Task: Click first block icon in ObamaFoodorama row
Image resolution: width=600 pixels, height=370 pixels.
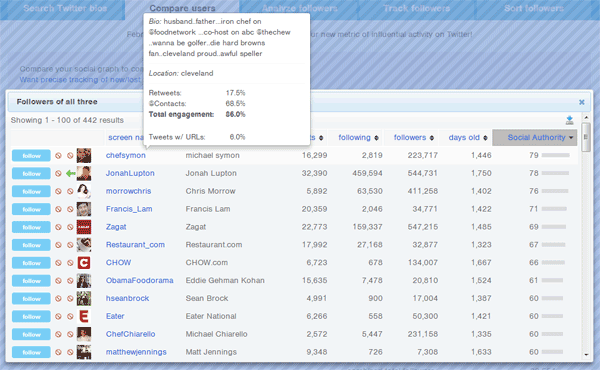Action: (58, 281)
